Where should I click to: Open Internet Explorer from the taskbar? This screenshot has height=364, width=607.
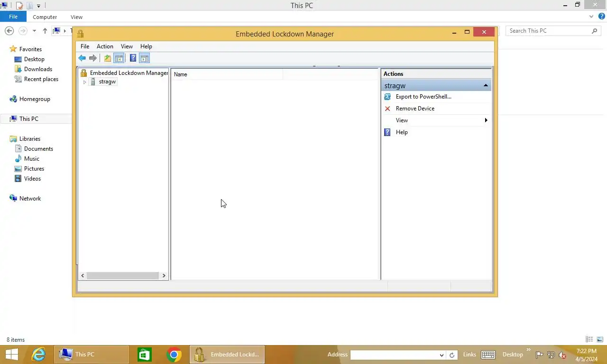coord(38,355)
